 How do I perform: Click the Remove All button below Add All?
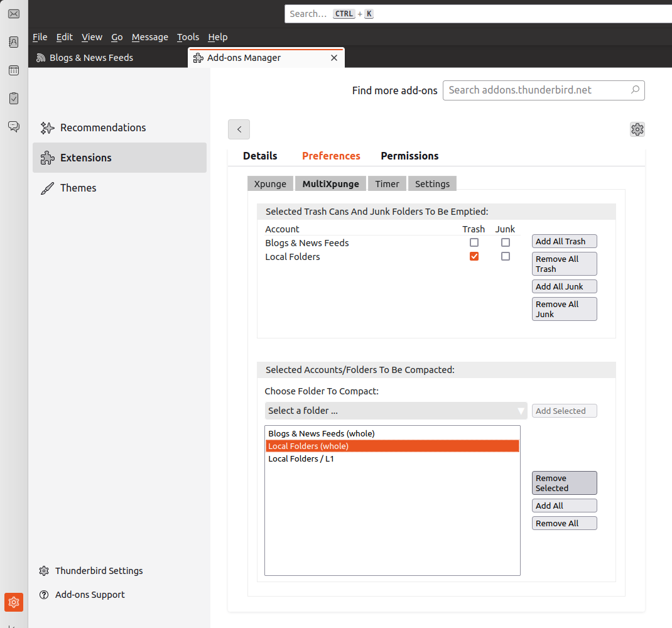(x=565, y=523)
